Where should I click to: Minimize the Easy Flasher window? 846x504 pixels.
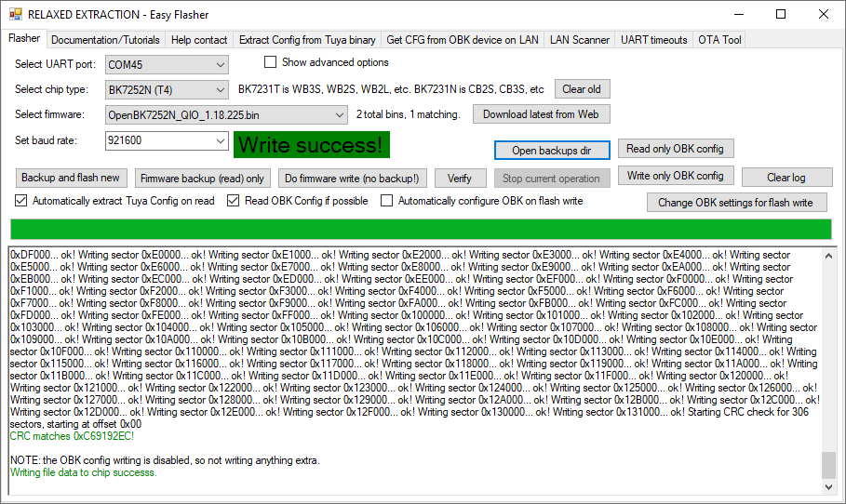click(739, 15)
